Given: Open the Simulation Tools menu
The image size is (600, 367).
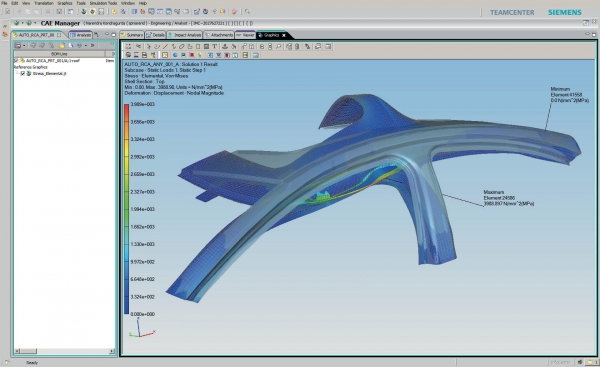Looking at the screenshot, I should pyautogui.click(x=103, y=3).
